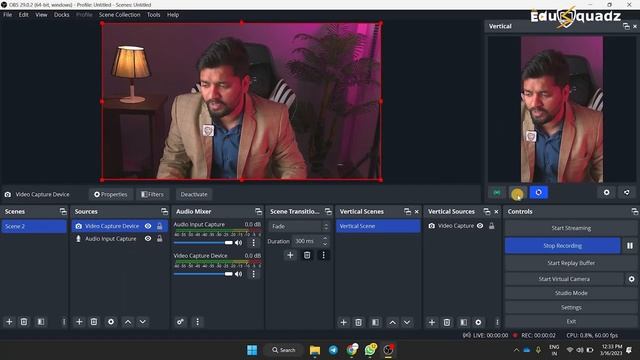Toggle visibility of Audio Input Capture source
Image resolution: width=640 pixels, height=360 pixels.
pos(148,238)
